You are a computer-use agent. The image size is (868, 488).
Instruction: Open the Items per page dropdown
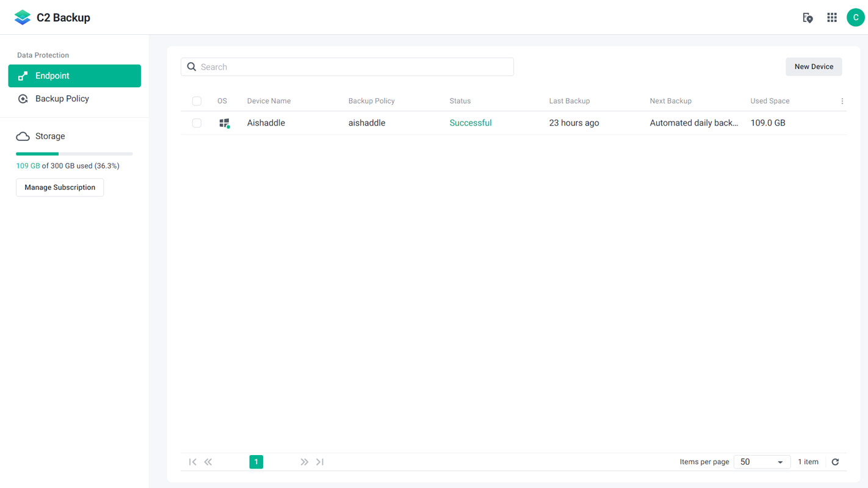(762, 462)
